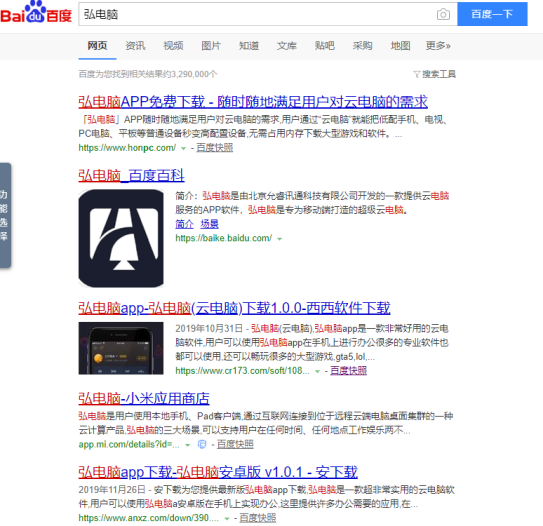This screenshot has height=526, width=543.
Task: Open 百度快照 for anxz.com result
Action: [x=258, y=518]
